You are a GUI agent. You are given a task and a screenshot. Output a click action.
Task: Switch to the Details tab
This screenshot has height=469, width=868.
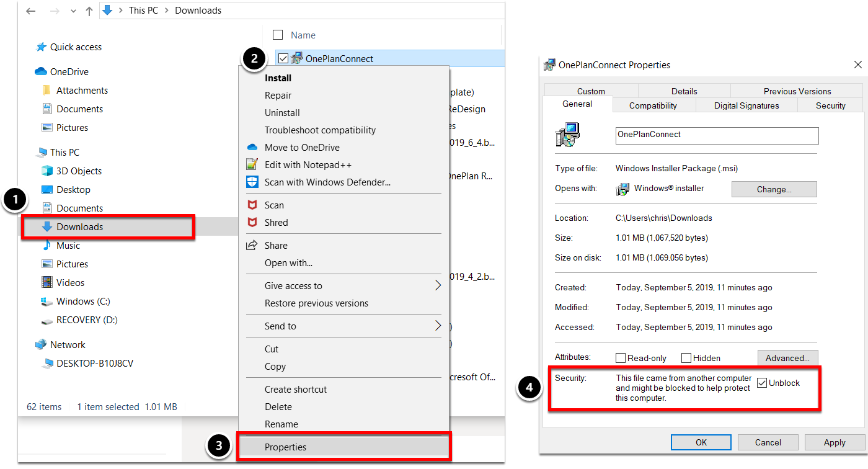pos(684,91)
